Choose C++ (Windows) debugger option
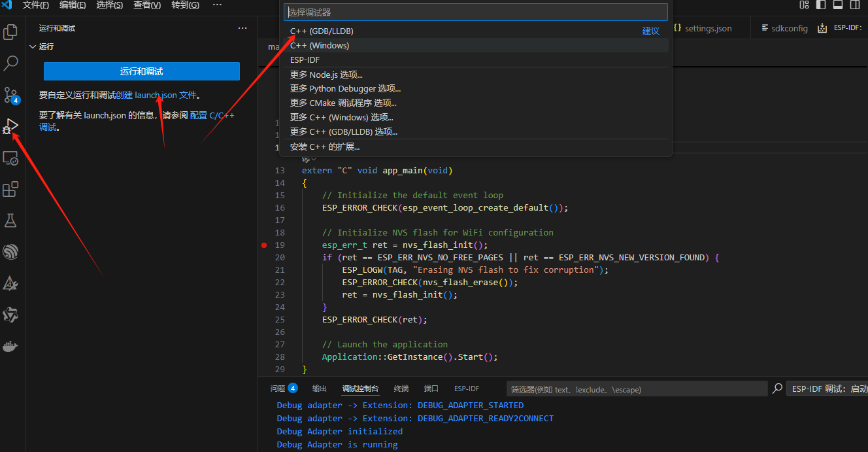This screenshot has height=452, width=868. click(476, 45)
